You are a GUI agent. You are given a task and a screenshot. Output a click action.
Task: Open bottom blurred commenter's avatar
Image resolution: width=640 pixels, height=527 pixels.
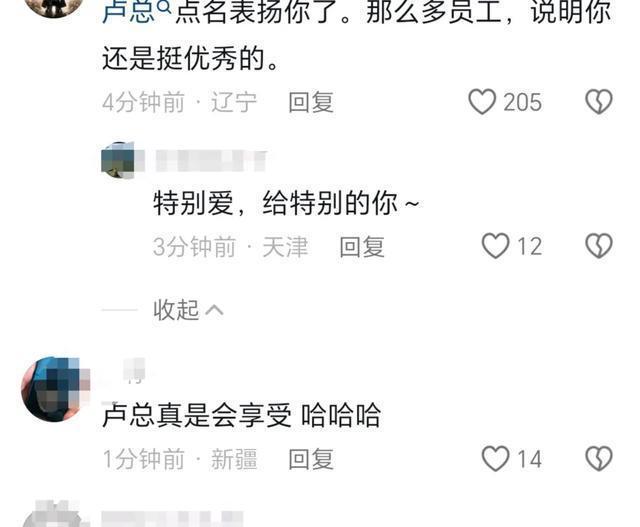pos(56,514)
